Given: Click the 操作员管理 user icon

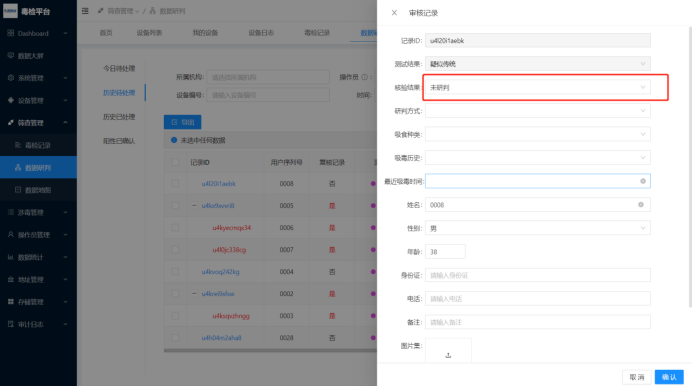Looking at the screenshot, I should click(11, 235).
